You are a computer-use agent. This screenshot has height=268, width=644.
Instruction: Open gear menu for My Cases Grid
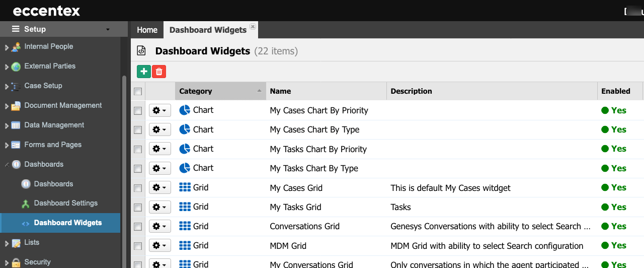tap(160, 187)
